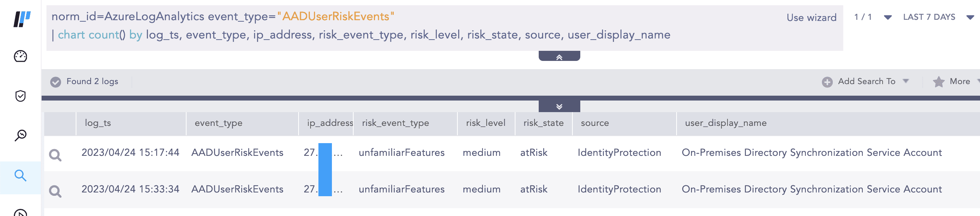Collapse the query panel with up chevron
The height and width of the screenshot is (216, 980).
pyautogui.click(x=559, y=57)
